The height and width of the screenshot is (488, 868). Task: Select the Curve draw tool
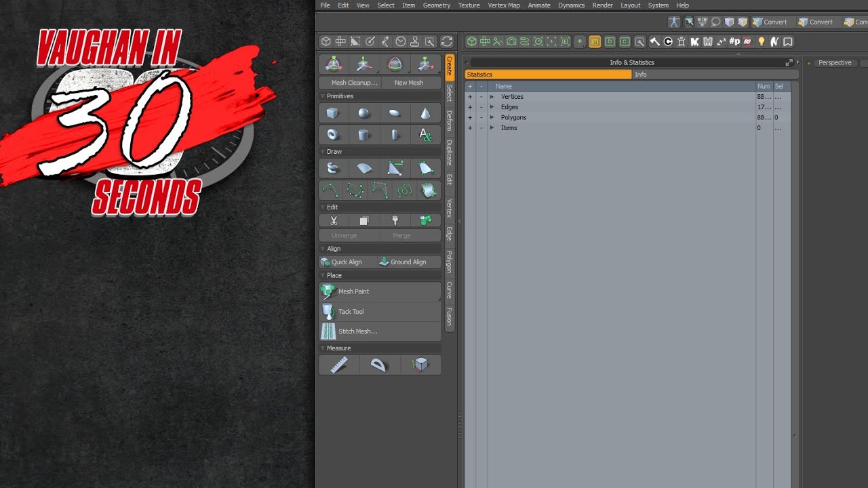pyautogui.click(x=330, y=190)
